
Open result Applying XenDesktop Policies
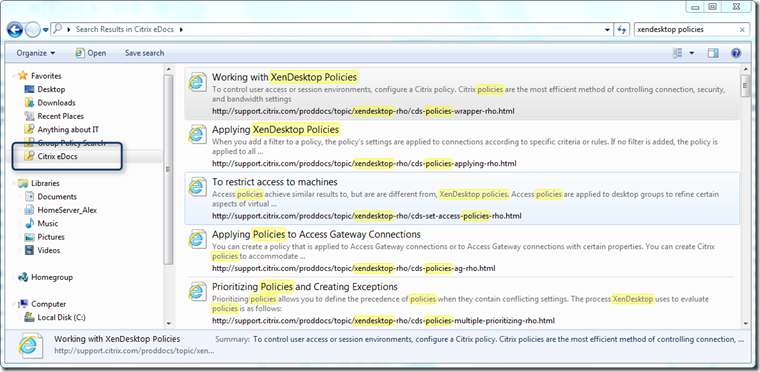tap(275, 129)
